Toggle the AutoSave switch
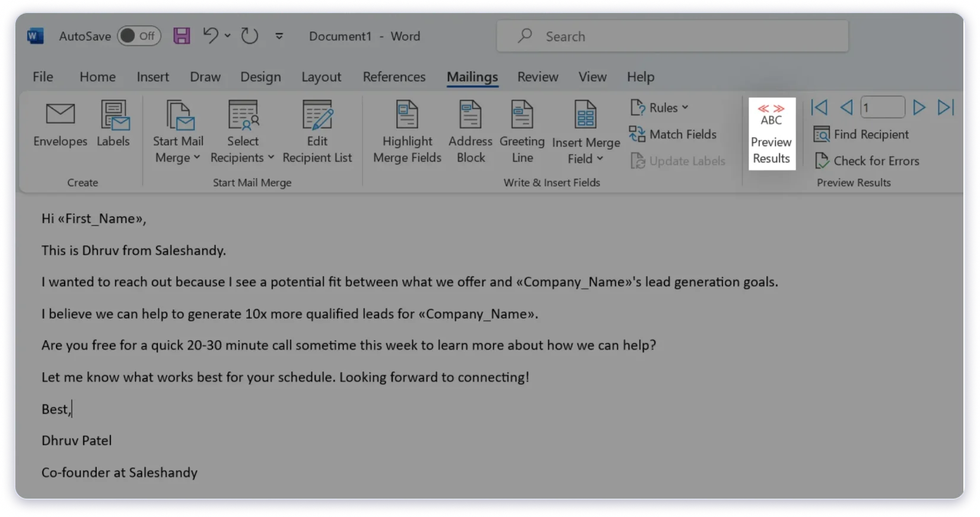This screenshot has height=517, width=980. 139,36
